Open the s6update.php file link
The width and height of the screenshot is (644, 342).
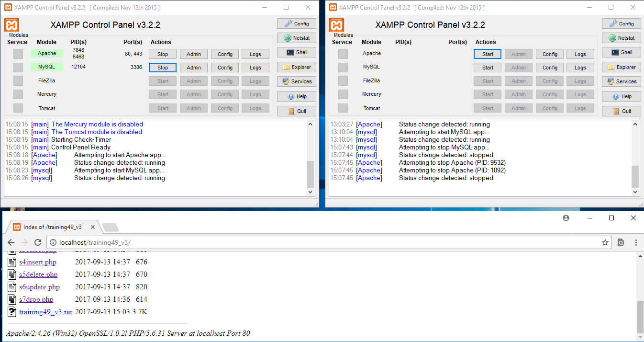[39, 287]
